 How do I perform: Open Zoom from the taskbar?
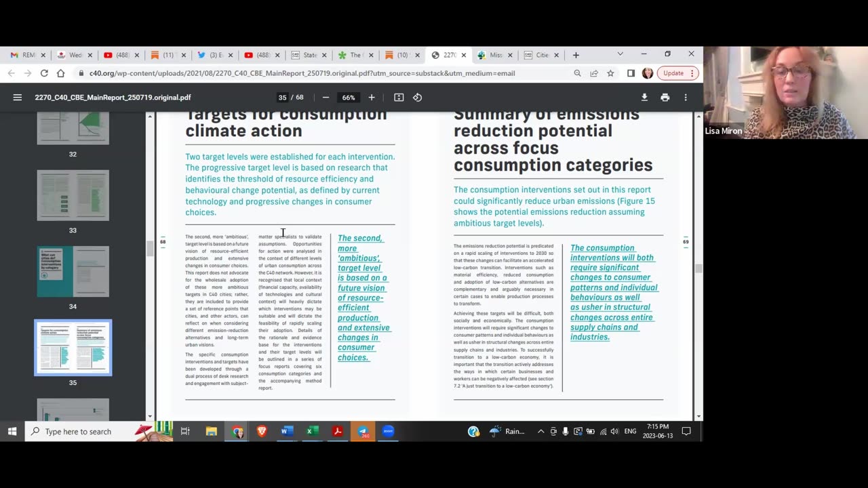[x=388, y=431]
